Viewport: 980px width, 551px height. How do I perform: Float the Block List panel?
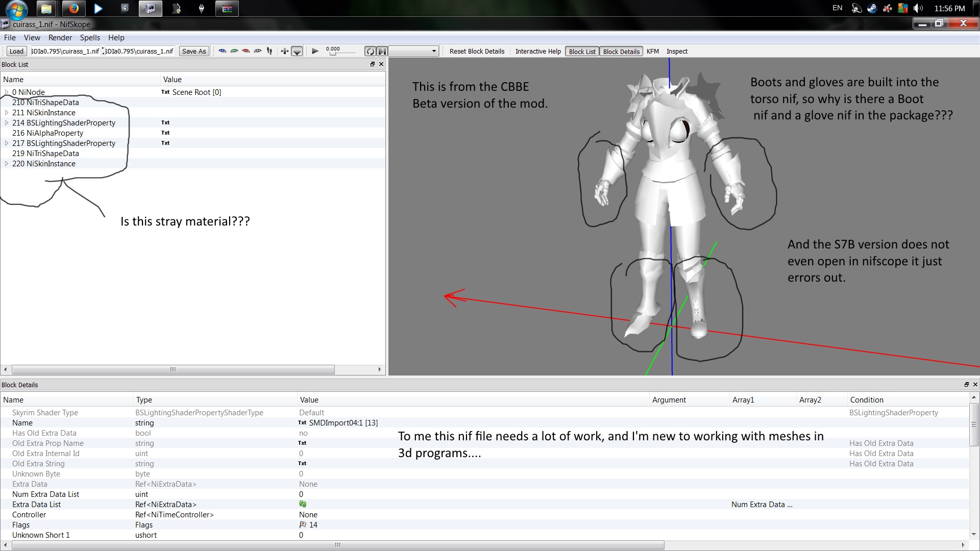373,64
